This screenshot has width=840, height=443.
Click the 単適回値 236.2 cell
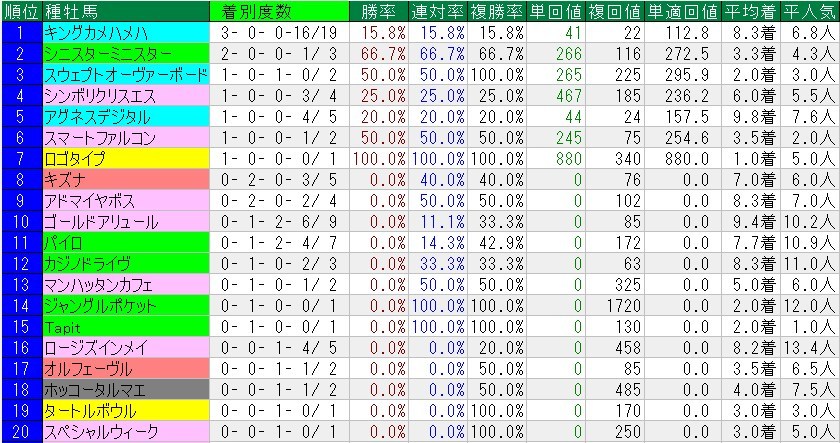tap(682, 95)
